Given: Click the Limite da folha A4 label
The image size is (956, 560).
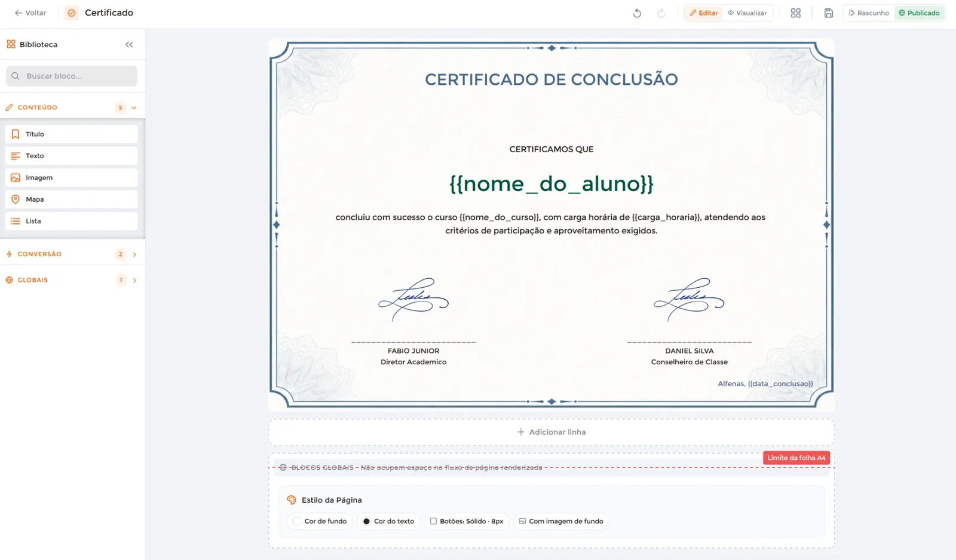Looking at the screenshot, I should point(796,458).
